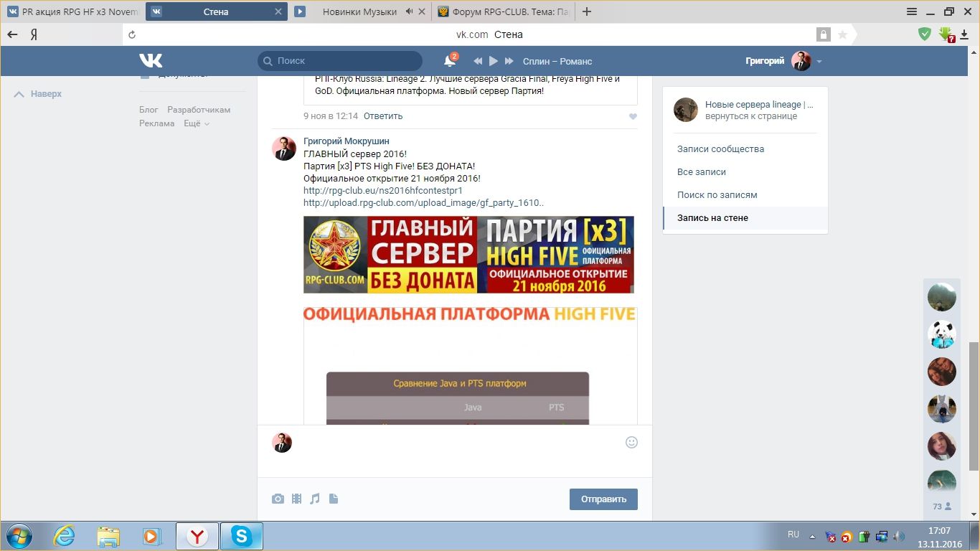The height and width of the screenshot is (551, 980).
Task: Launch Internet Explorer from the taskbar
Action: (x=64, y=536)
